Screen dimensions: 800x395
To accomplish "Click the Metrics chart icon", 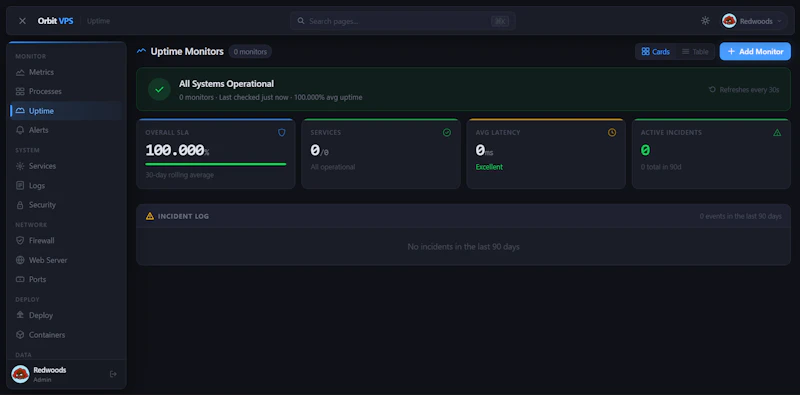I will [x=20, y=72].
